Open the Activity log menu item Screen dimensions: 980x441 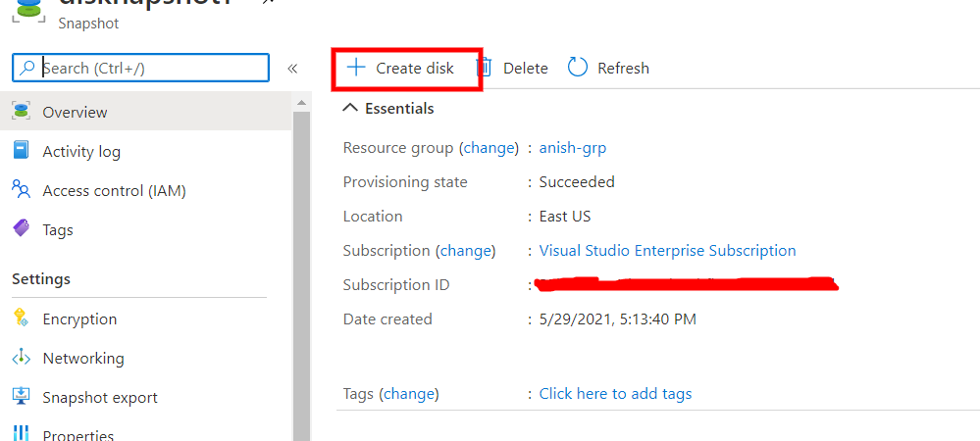(x=145, y=151)
